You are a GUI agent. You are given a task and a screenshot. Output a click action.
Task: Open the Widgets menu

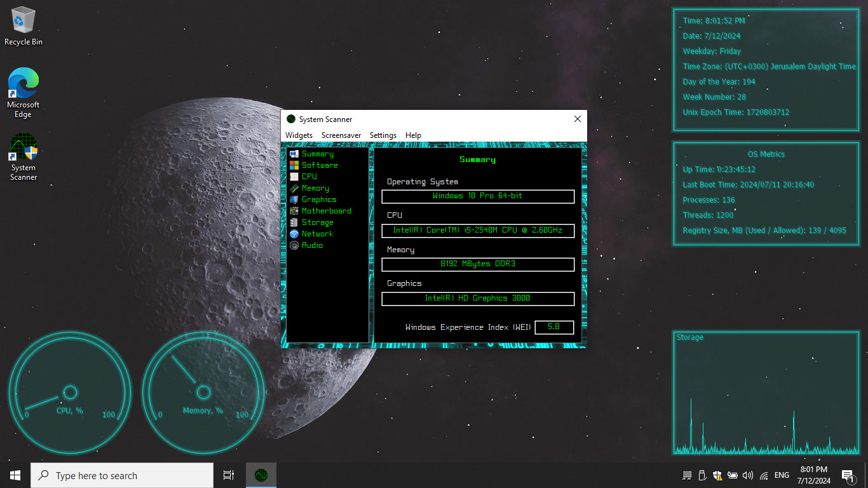click(x=299, y=135)
